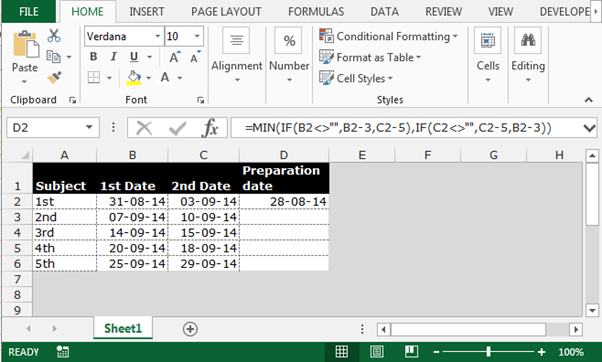
Task: Toggle Underline formatting
Action: 134,57
